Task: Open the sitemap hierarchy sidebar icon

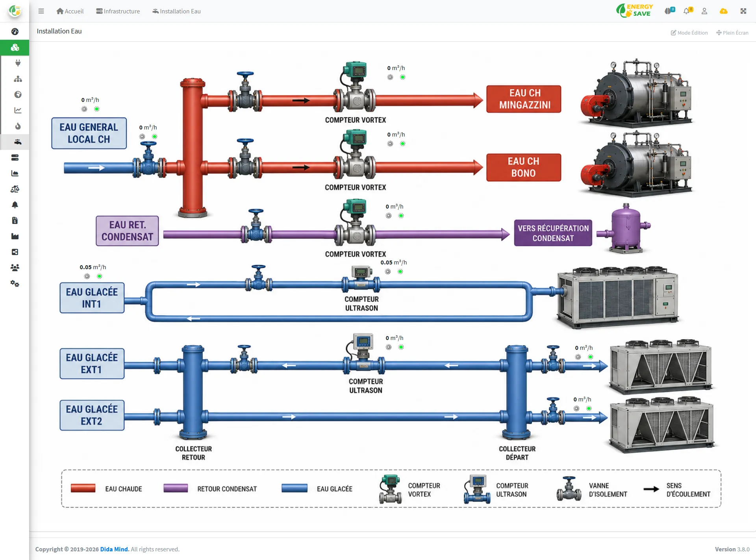Action: (18, 79)
